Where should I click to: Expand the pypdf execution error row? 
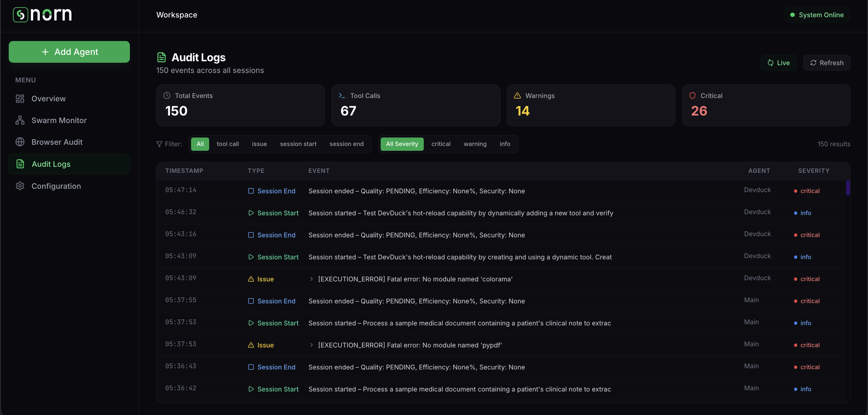pos(311,345)
